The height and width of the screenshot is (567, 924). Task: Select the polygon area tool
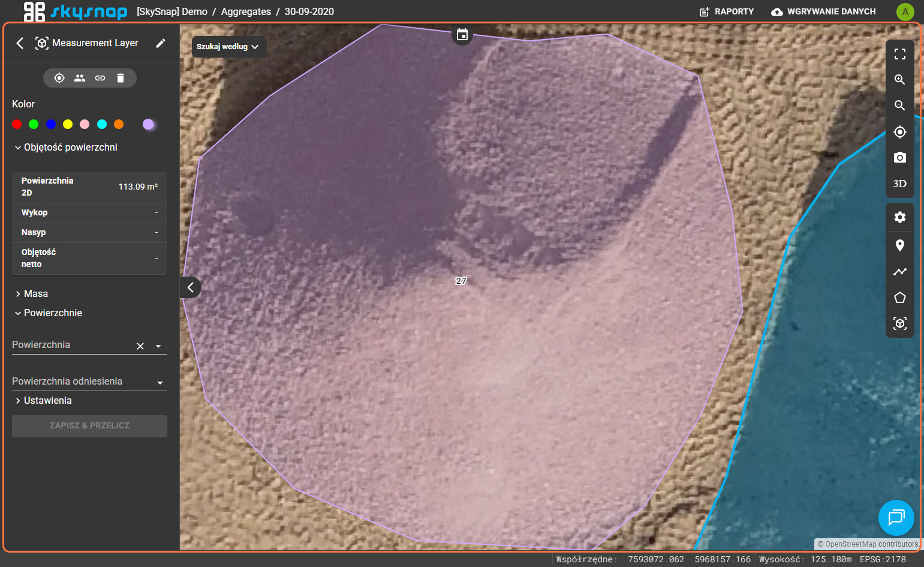pos(900,298)
